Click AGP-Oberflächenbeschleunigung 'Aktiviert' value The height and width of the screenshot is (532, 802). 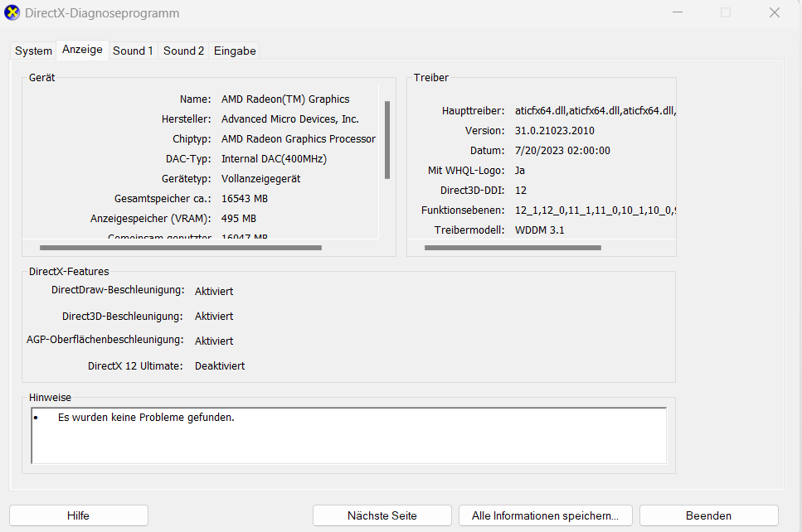coord(214,341)
